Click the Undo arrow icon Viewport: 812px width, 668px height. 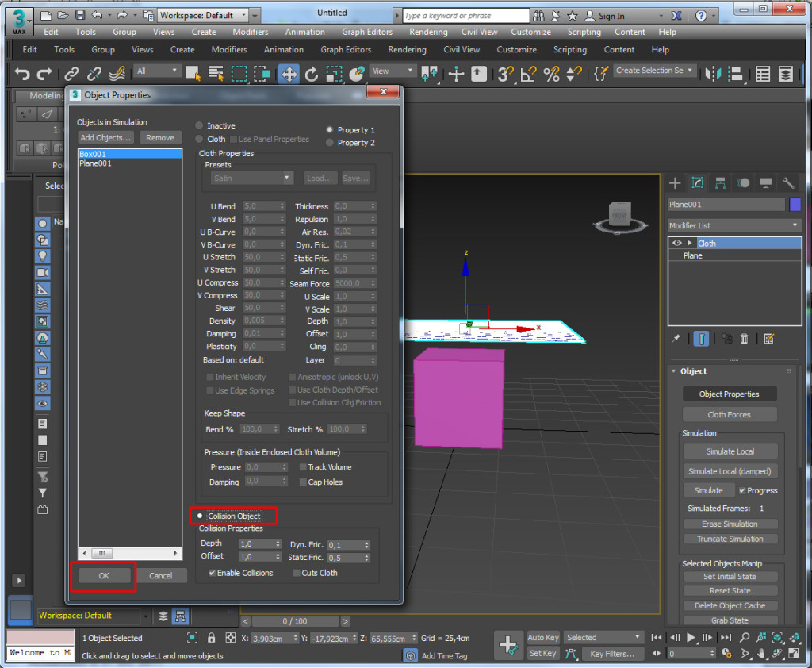tap(22, 74)
